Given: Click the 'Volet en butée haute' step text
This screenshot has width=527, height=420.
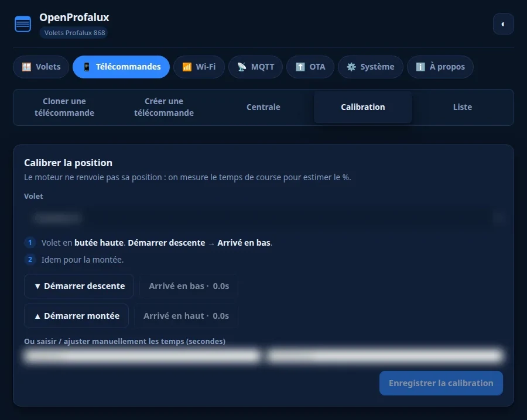Looking at the screenshot, I should [x=156, y=243].
